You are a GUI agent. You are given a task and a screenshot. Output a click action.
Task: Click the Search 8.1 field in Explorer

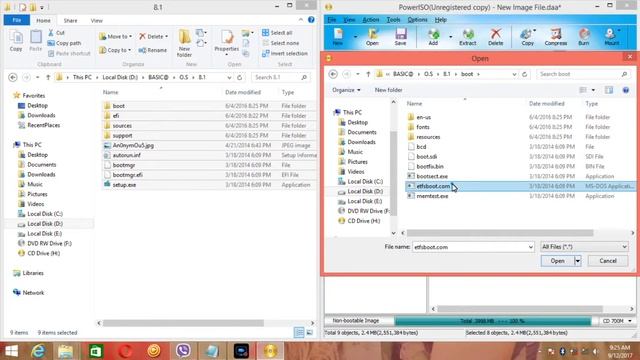280,77
